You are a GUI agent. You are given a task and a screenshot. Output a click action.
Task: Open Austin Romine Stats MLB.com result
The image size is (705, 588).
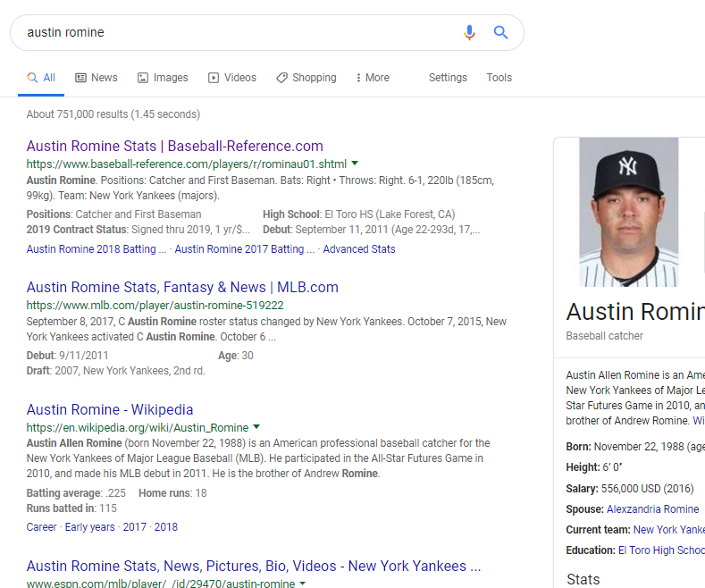[182, 287]
